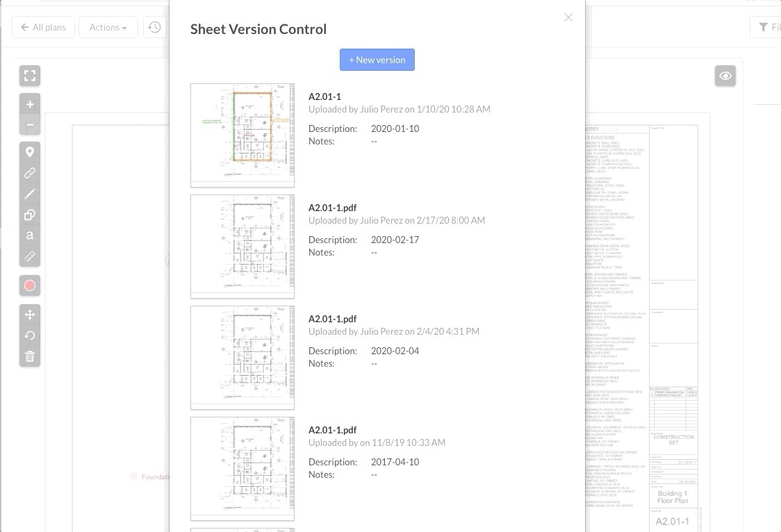Open the version history clock icon
The height and width of the screenshot is (532, 781).
pos(154,27)
